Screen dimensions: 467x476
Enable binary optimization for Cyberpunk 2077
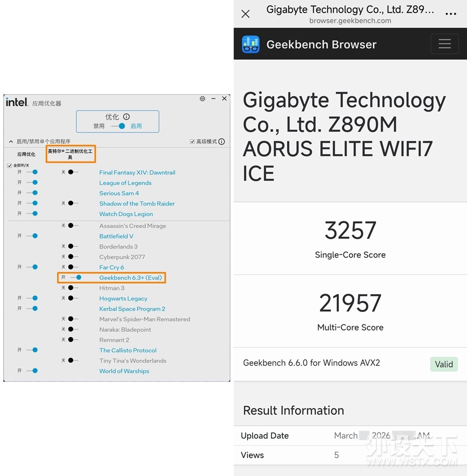pyautogui.click(x=73, y=257)
